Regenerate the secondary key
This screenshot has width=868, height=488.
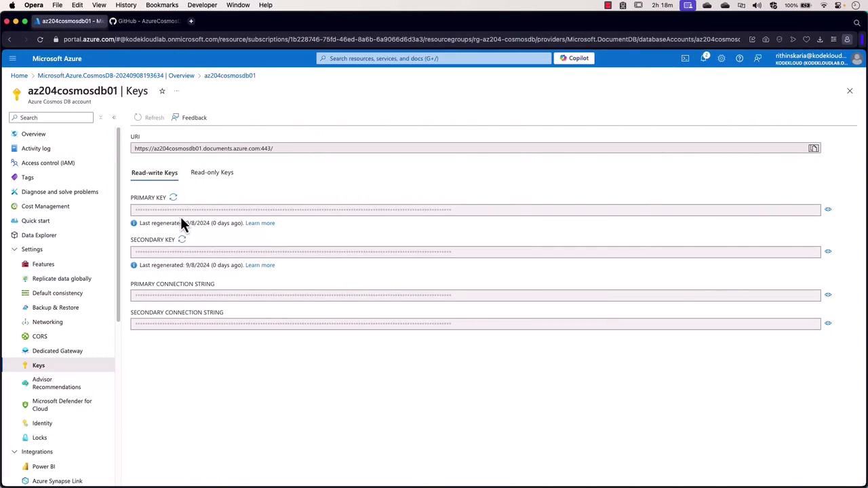(x=182, y=239)
